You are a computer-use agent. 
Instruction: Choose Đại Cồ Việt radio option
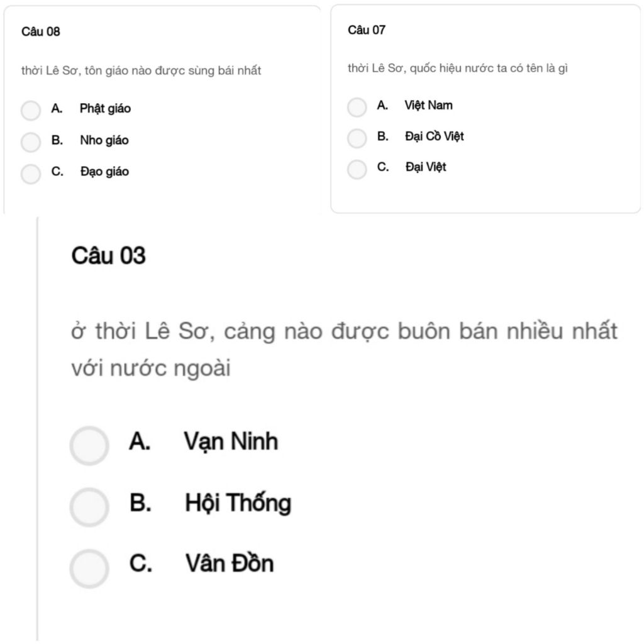click(357, 138)
